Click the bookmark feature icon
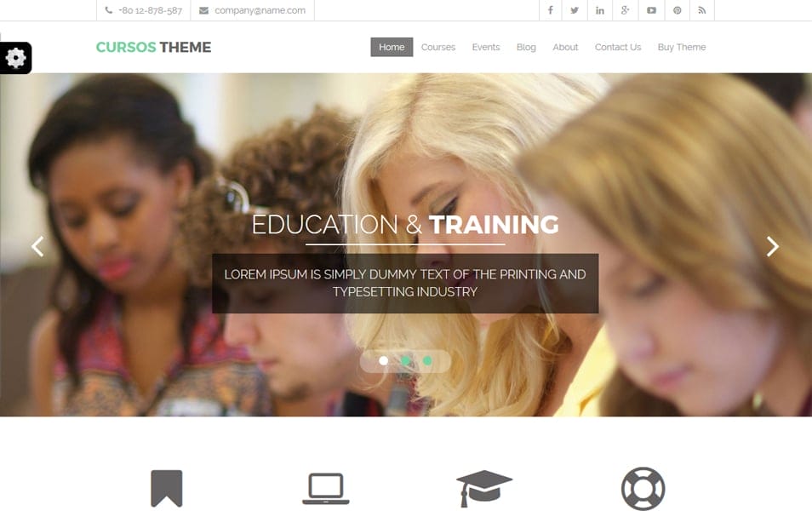 (167, 488)
